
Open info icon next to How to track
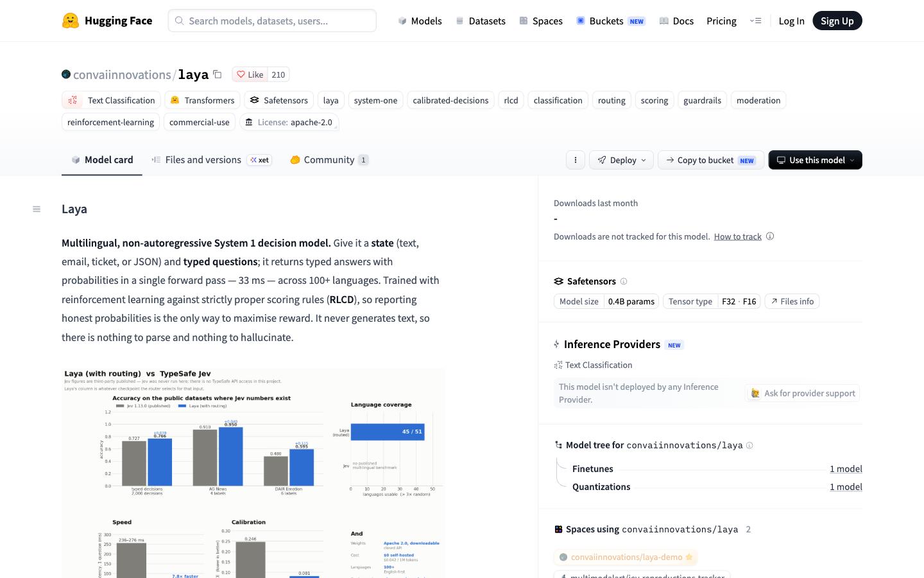coord(770,236)
